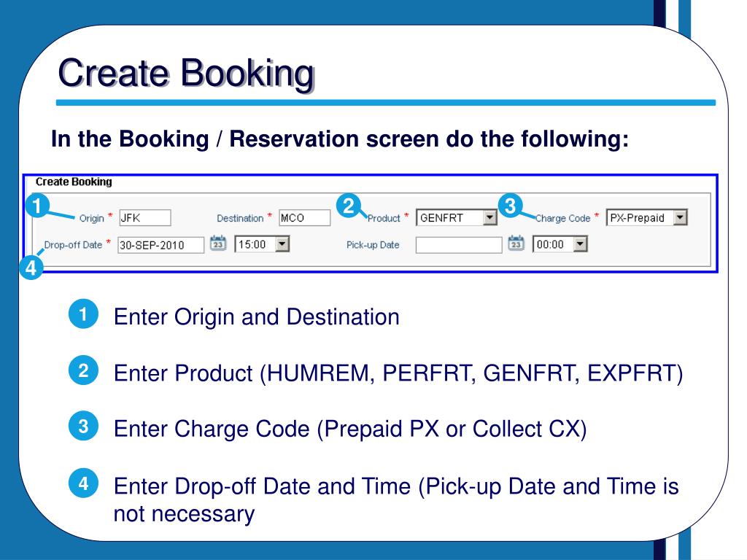Viewport: 747px width, 560px height.
Task: Click the Charge Code field label
Action: coord(562,218)
